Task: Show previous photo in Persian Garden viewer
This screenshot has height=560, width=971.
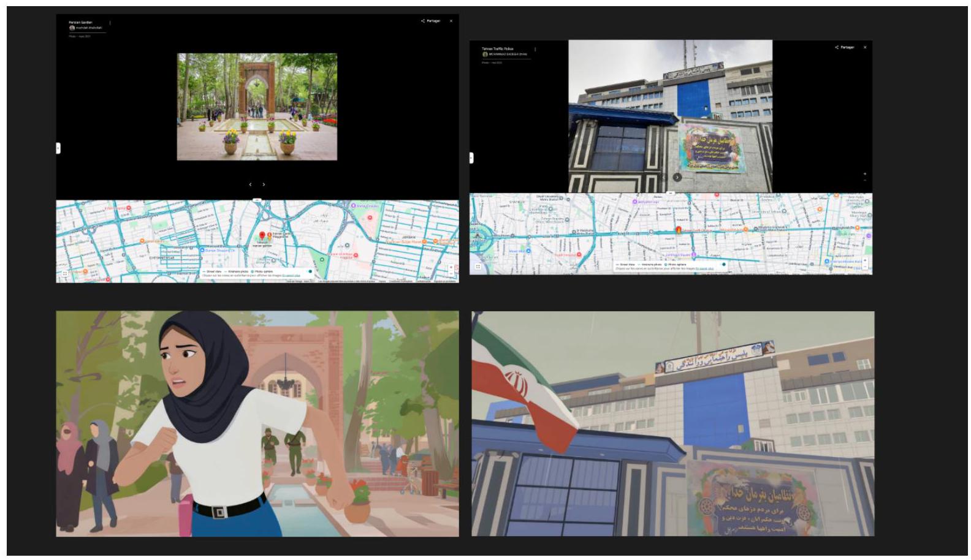Action: 250,184
